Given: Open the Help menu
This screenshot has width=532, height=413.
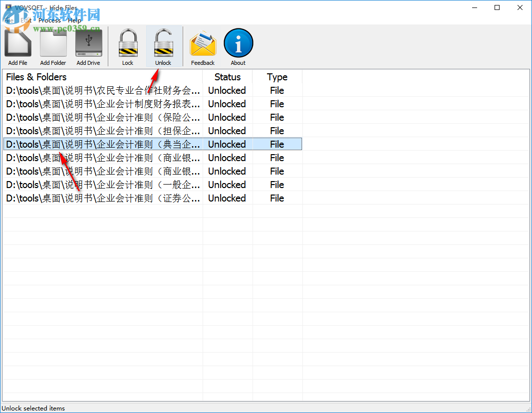Looking at the screenshot, I should (74, 20).
